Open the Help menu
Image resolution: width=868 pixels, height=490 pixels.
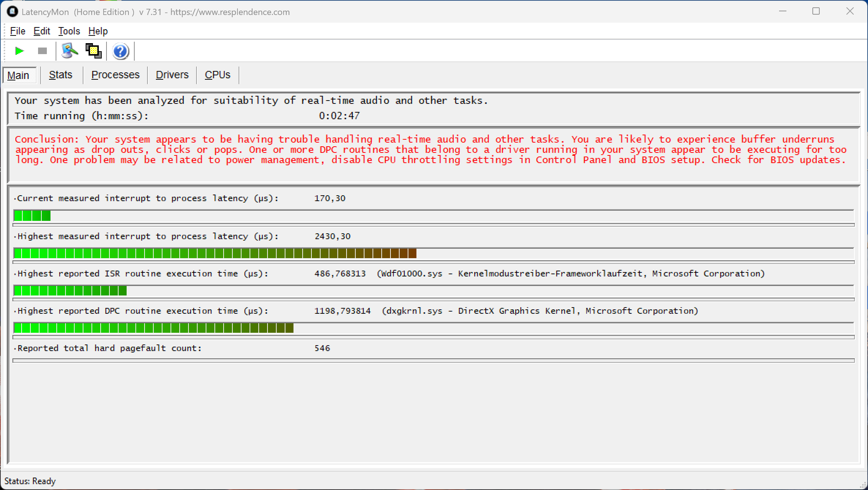click(98, 31)
